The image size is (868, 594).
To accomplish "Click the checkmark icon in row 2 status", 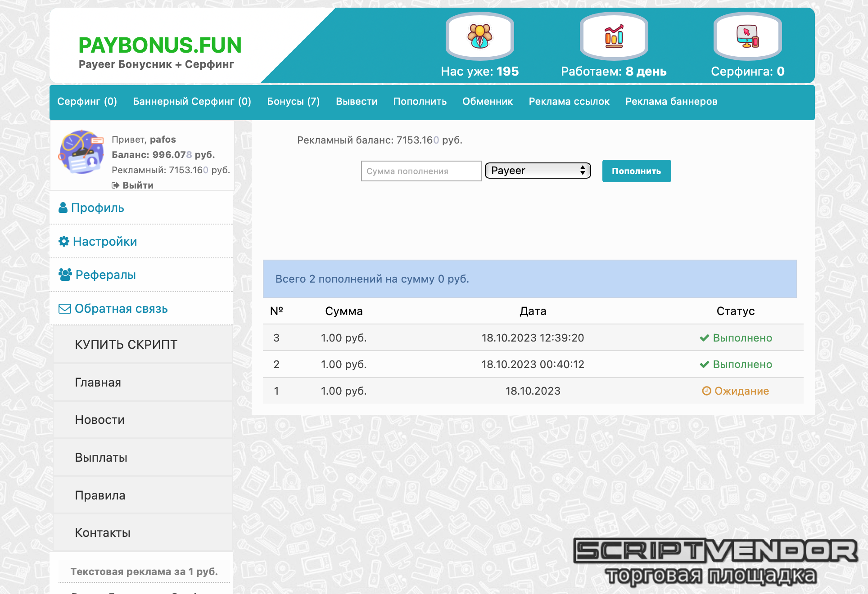I will tap(705, 364).
